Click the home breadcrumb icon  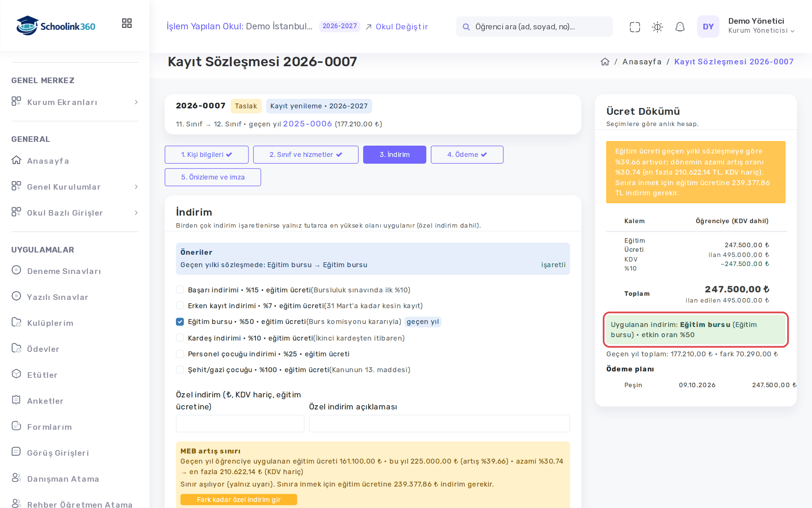tap(605, 62)
